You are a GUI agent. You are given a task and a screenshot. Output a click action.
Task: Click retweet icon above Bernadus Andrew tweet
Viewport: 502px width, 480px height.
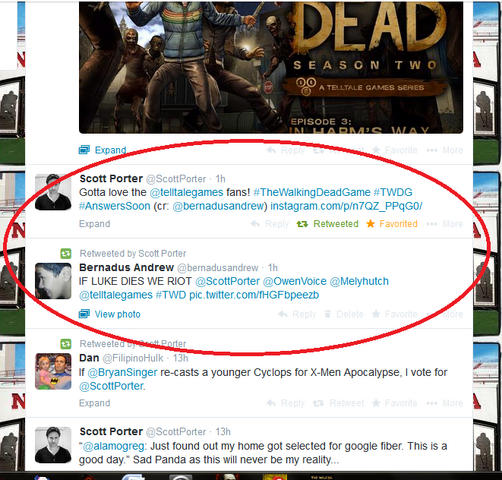point(66,254)
